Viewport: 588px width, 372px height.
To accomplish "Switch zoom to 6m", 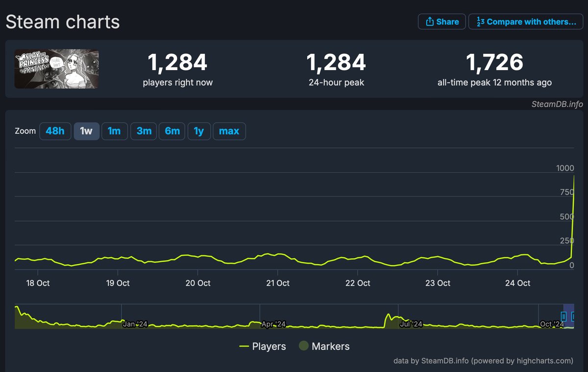I will click(172, 131).
